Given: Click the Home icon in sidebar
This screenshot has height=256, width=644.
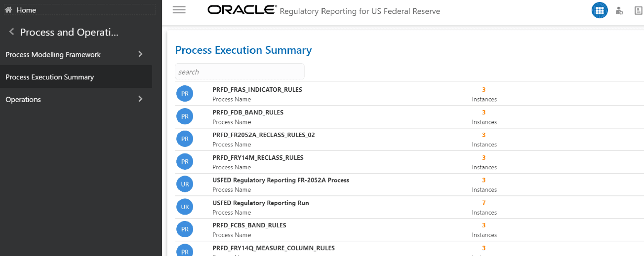Looking at the screenshot, I should click(8, 10).
